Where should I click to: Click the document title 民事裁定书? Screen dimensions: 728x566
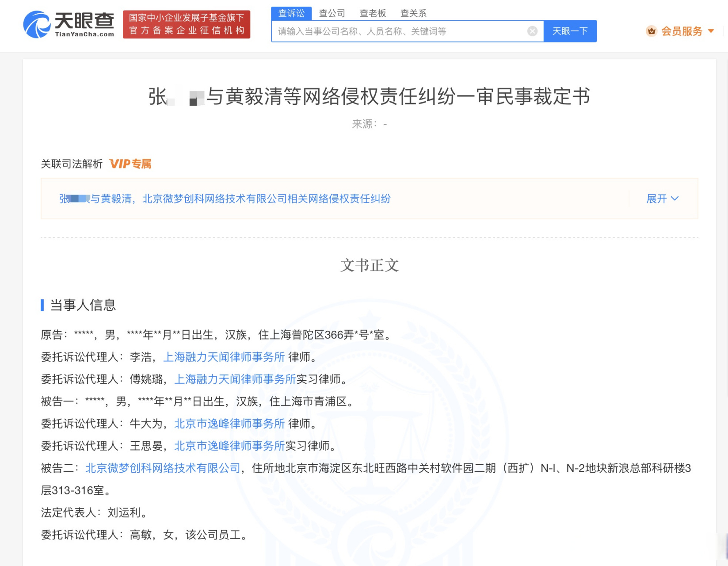370,96
